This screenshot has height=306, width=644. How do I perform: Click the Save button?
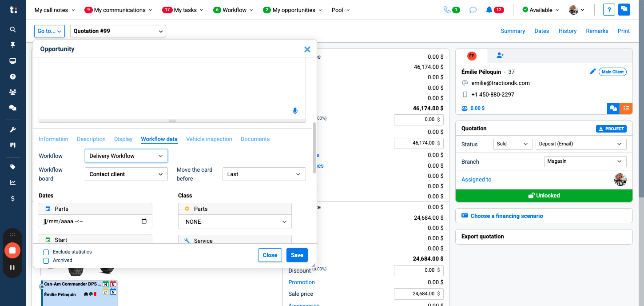[x=297, y=255]
